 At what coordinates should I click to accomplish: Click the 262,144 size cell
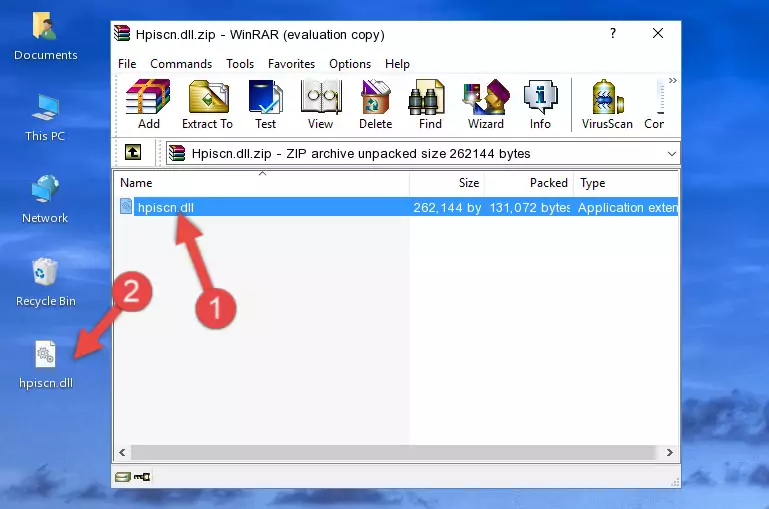click(447, 207)
